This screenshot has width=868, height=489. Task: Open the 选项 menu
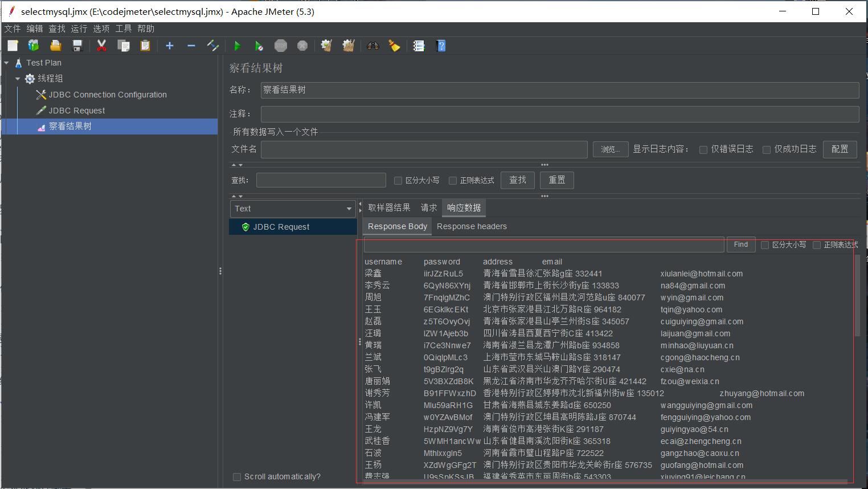[x=101, y=28]
